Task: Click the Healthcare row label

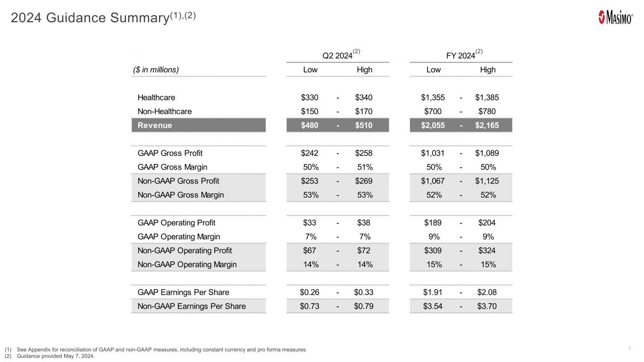Action: click(x=156, y=98)
